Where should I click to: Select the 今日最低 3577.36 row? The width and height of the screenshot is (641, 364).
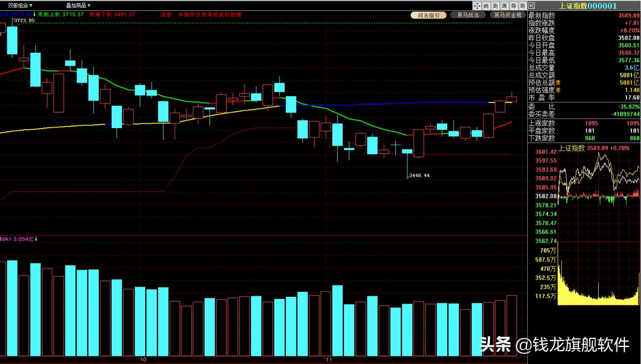(x=584, y=60)
